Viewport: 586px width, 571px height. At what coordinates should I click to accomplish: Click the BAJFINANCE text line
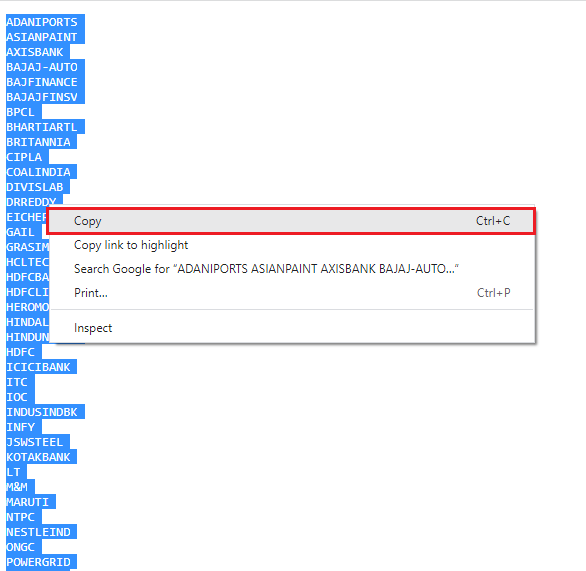[42, 82]
